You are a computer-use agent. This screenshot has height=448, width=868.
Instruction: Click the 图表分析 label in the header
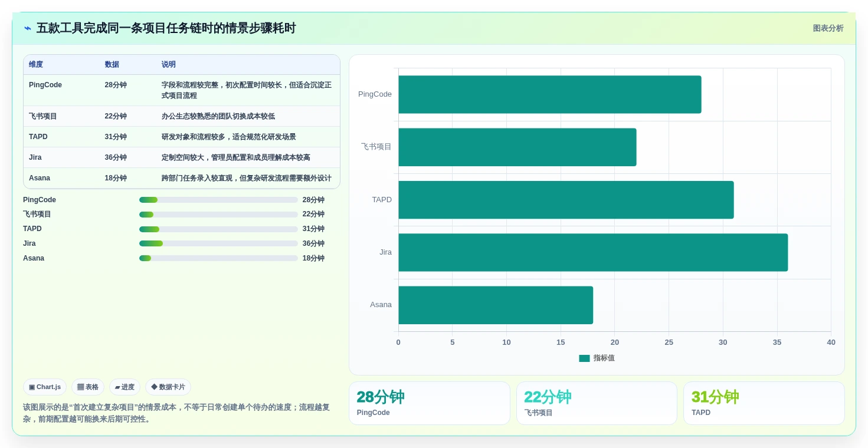click(828, 28)
